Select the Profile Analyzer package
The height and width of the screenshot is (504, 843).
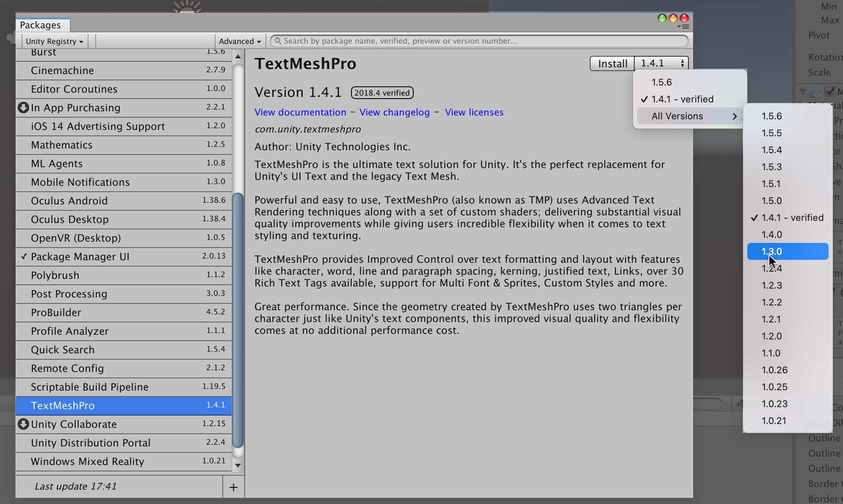pyautogui.click(x=124, y=331)
